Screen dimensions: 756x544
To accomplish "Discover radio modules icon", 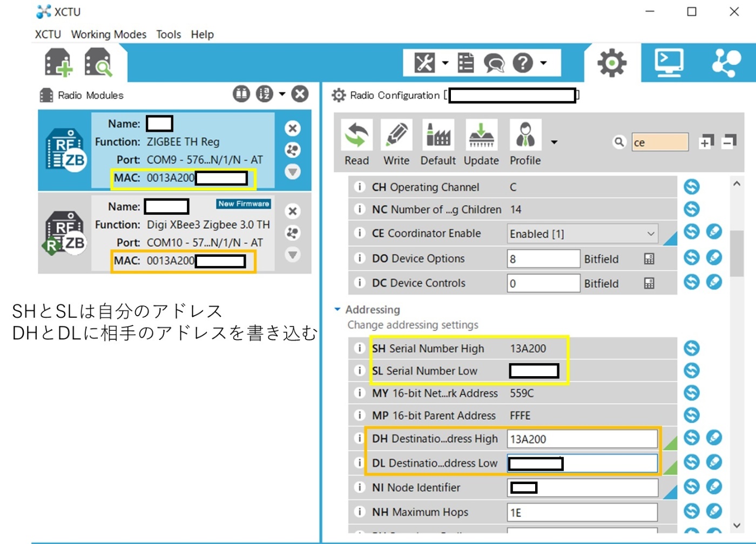I will coord(98,63).
